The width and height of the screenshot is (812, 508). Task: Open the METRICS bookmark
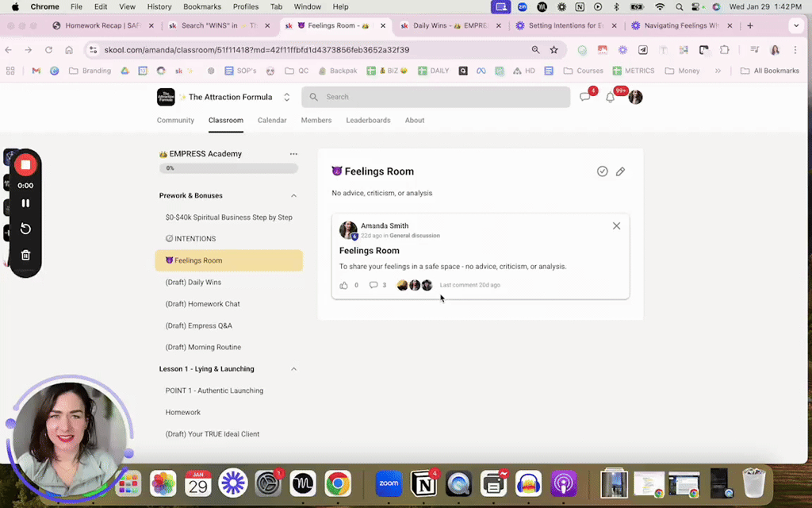click(634, 71)
